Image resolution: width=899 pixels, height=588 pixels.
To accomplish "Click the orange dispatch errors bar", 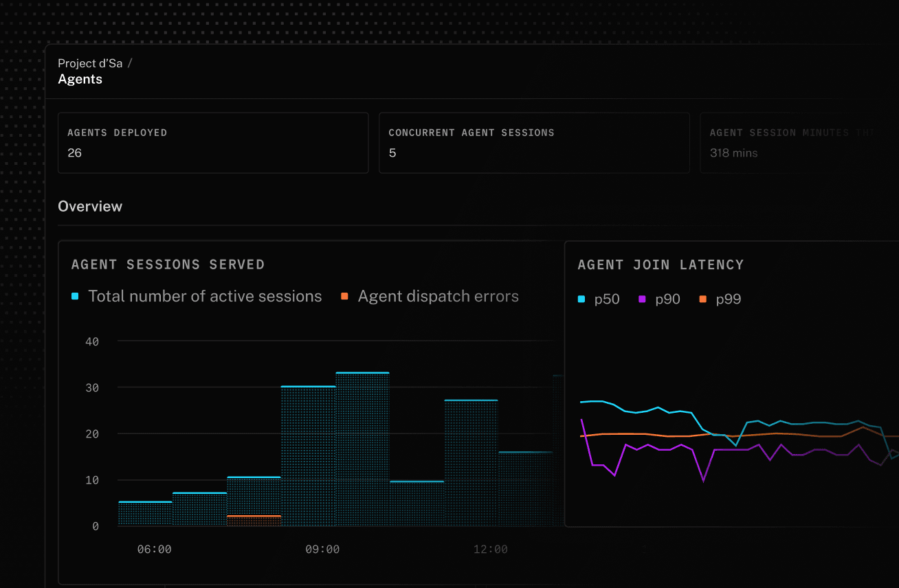I will 254,521.
